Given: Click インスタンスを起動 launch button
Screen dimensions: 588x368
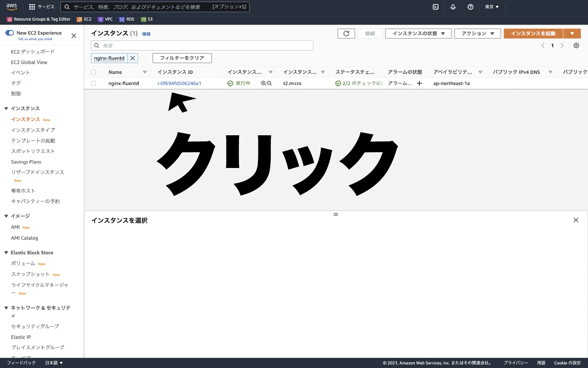Looking at the screenshot, I should click(533, 33).
